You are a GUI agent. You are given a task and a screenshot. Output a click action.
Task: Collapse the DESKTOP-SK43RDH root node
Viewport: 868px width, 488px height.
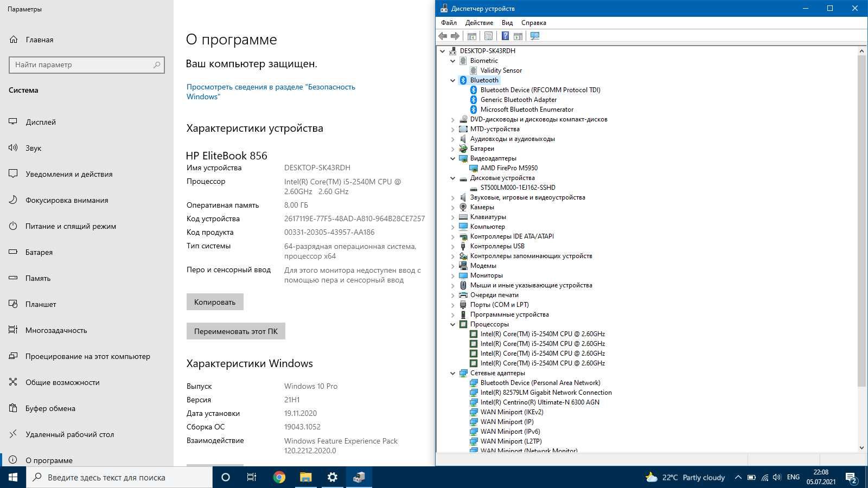[x=443, y=51]
